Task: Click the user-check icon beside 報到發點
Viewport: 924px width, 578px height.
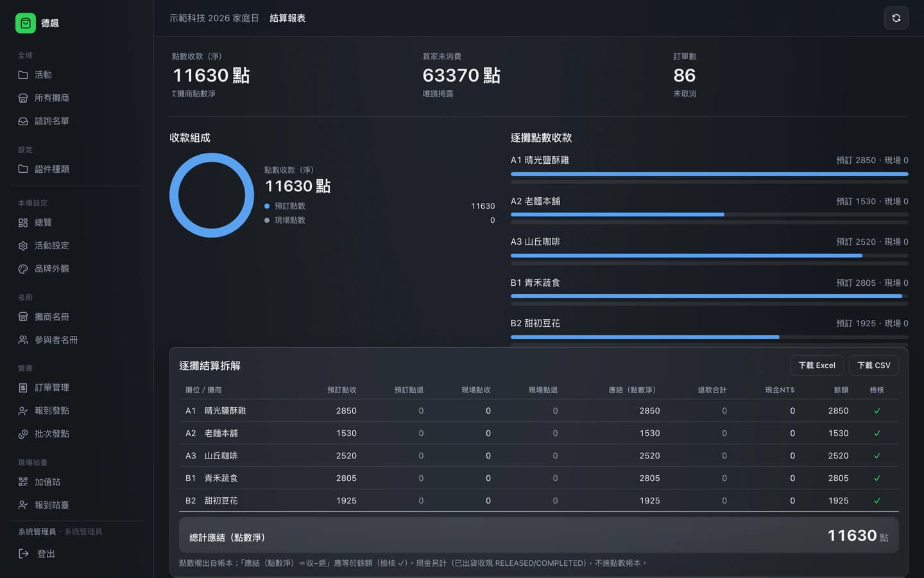Action: pyautogui.click(x=23, y=411)
